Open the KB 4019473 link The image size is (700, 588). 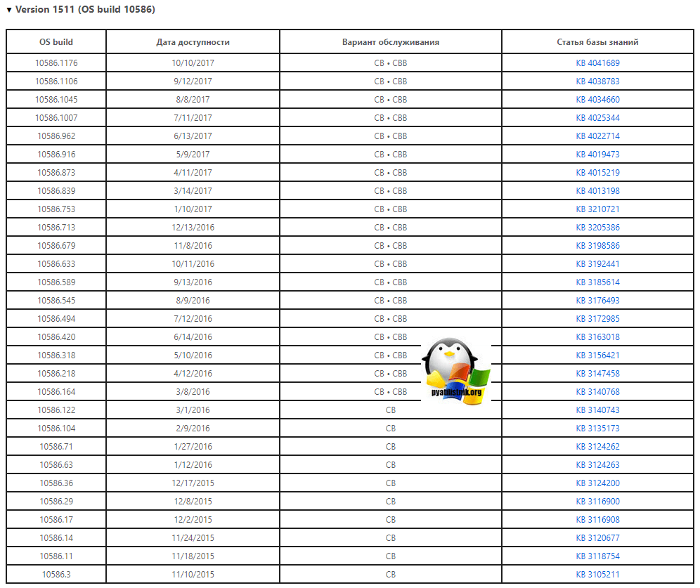click(x=597, y=155)
